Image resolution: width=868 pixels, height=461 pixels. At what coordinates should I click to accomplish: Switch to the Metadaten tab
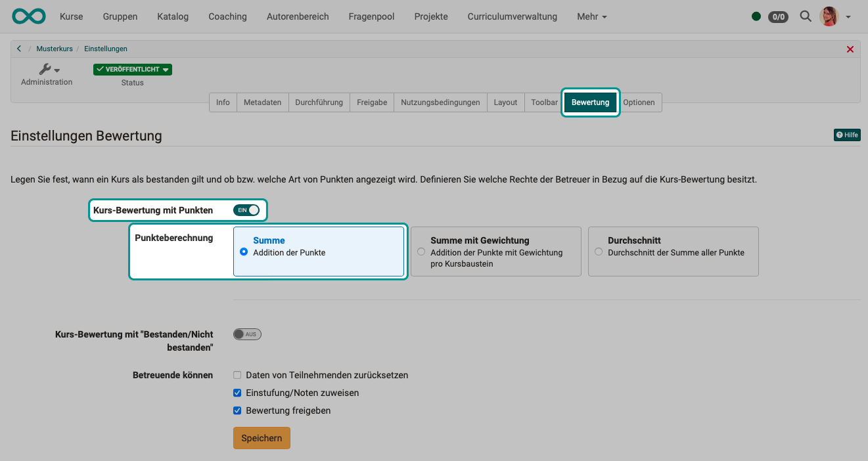[x=262, y=102]
